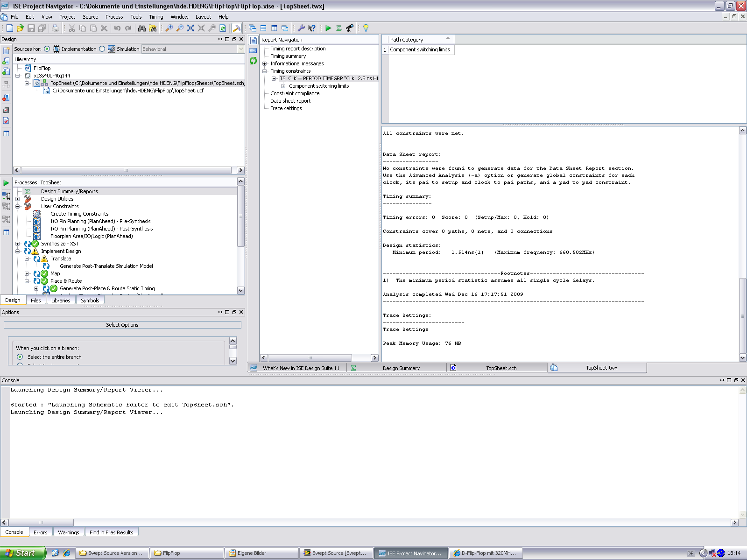Screen dimensions: 747x560
Task: Select the Simulation radio button
Action: point(102,49)
